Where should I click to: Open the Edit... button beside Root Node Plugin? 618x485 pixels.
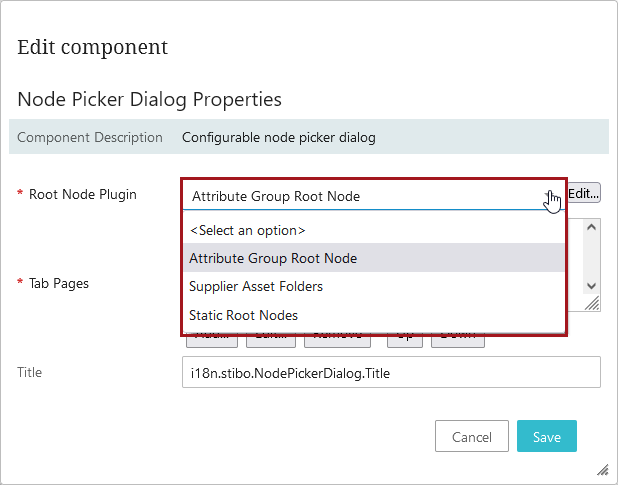[x=584, y=193]
